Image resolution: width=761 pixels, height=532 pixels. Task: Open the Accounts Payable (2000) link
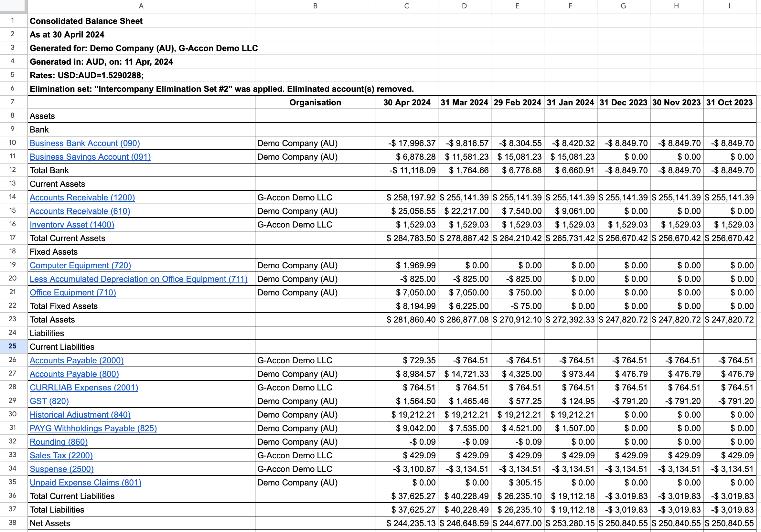77,360
